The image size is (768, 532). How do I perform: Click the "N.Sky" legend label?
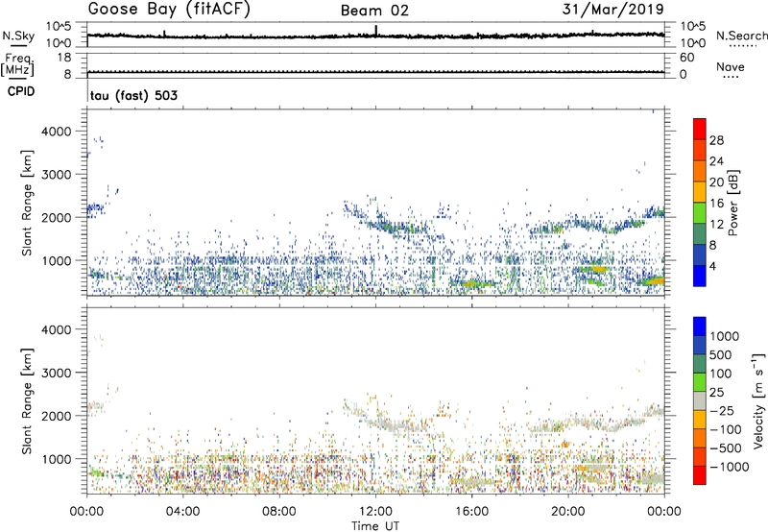coord(18,36)
